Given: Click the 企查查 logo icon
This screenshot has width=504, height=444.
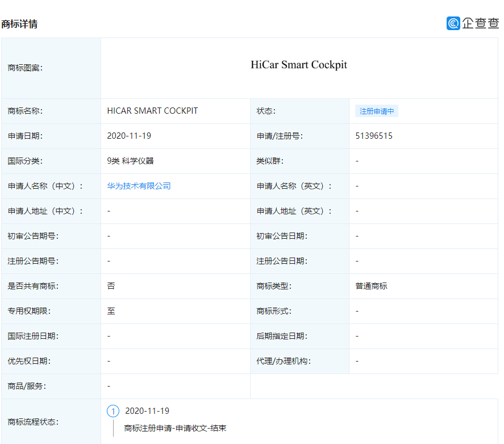Looking at the screenshot, I should 453,23.
